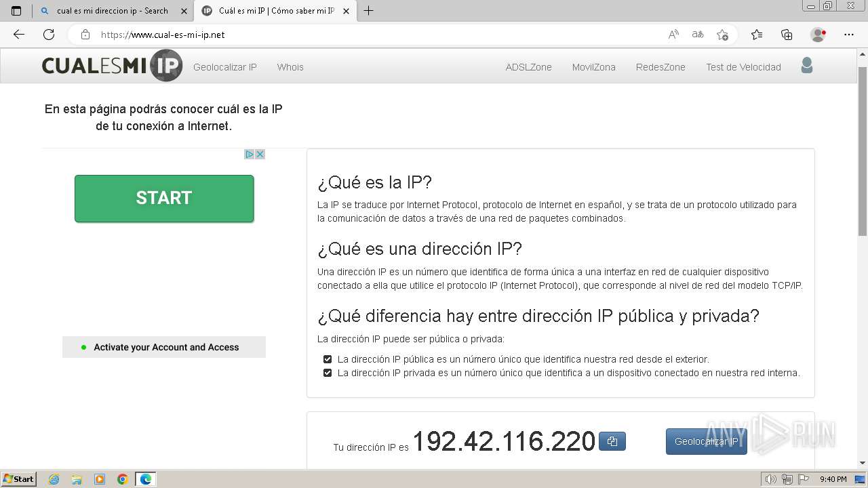Open media player from the taskbar

coord(100,479)
